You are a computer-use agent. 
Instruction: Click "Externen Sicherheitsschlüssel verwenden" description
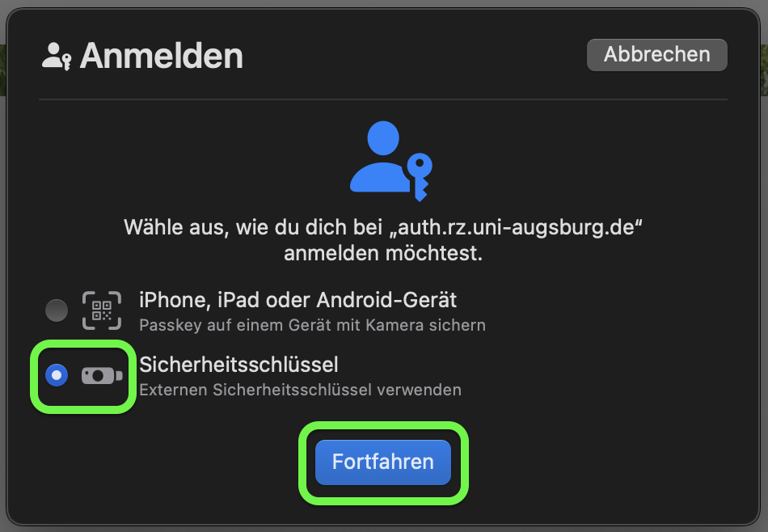(300, 390)
